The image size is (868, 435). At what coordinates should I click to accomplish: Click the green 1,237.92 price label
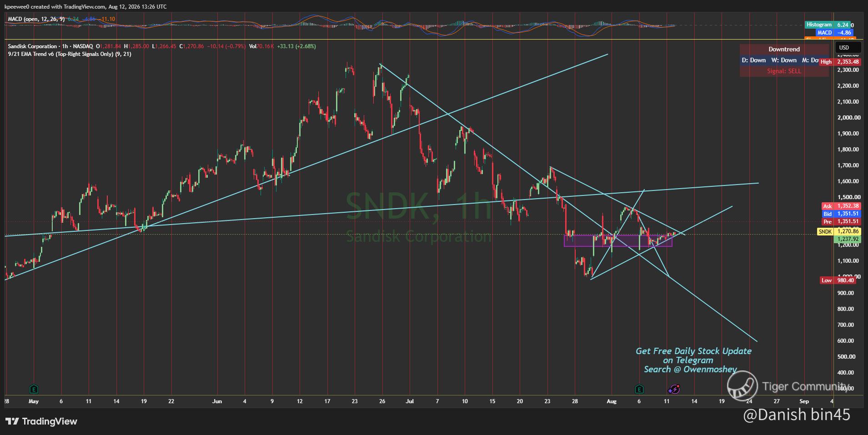pos(848,239)
